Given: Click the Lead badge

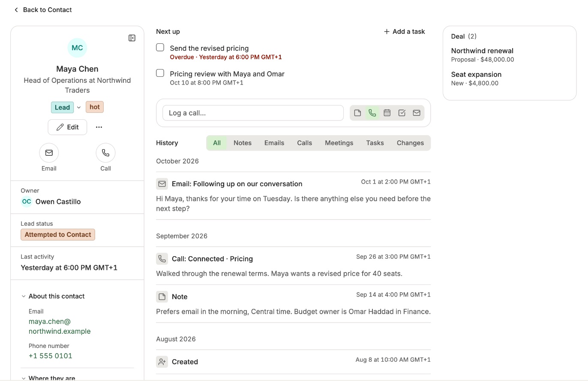Looking at the screenshot, I should 62,107.
